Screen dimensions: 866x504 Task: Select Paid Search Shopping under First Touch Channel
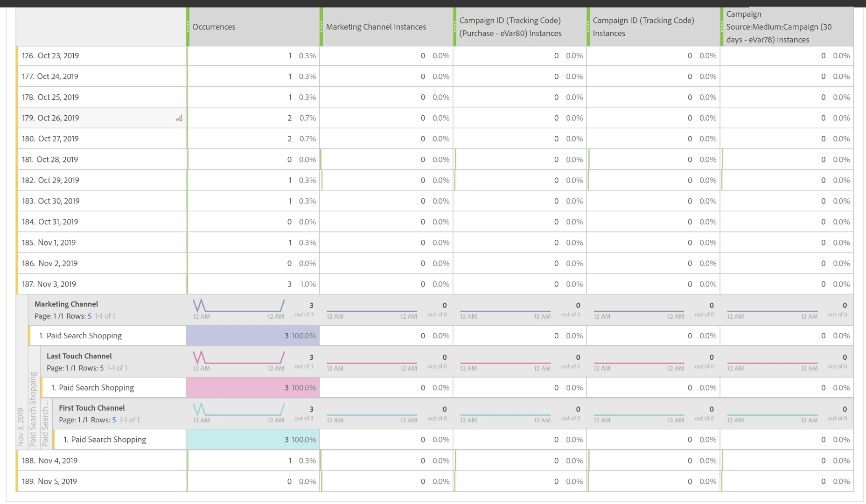pyautogui.click(x=119, y=440)
